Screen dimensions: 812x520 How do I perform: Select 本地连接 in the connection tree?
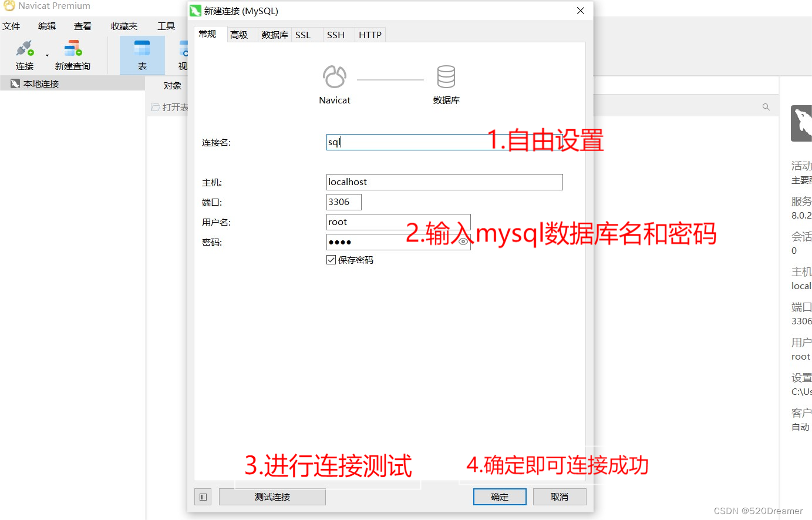pos(72,83)
